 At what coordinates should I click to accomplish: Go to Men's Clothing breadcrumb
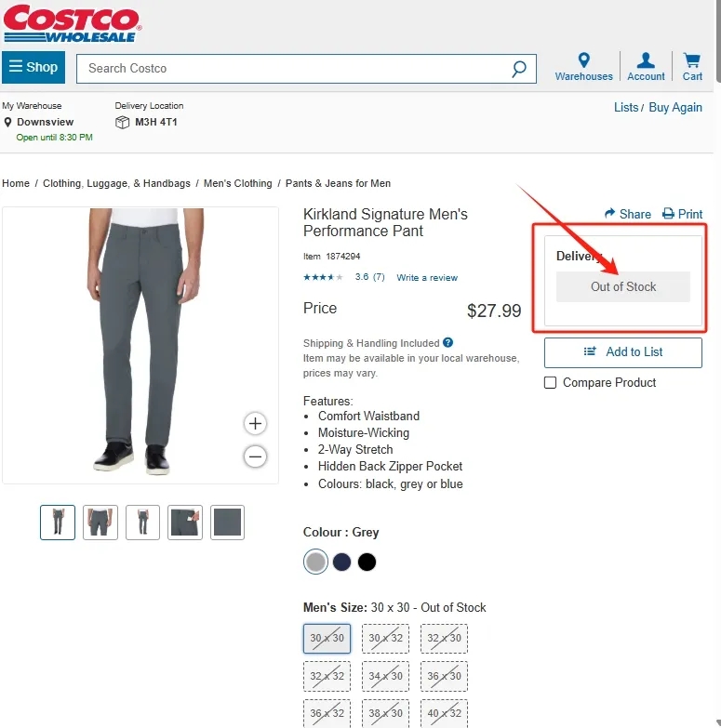coord(238,183)
